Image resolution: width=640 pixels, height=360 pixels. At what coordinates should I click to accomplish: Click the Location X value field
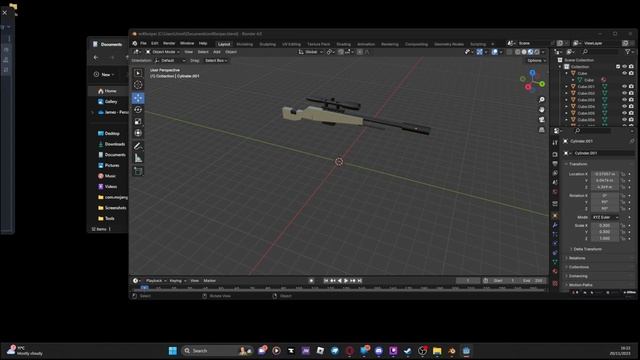click(605, 174)
